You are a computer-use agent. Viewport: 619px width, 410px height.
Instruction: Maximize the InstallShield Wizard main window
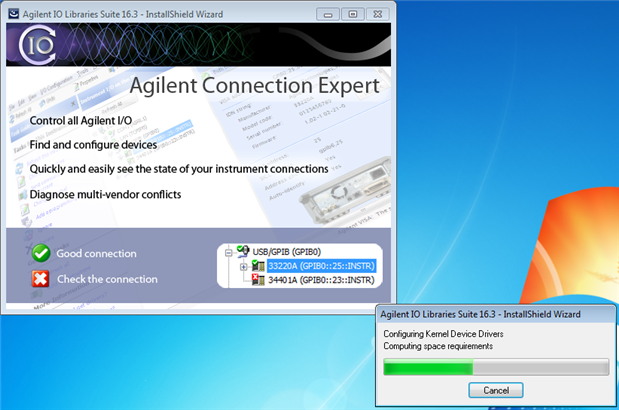click(353, 14)
